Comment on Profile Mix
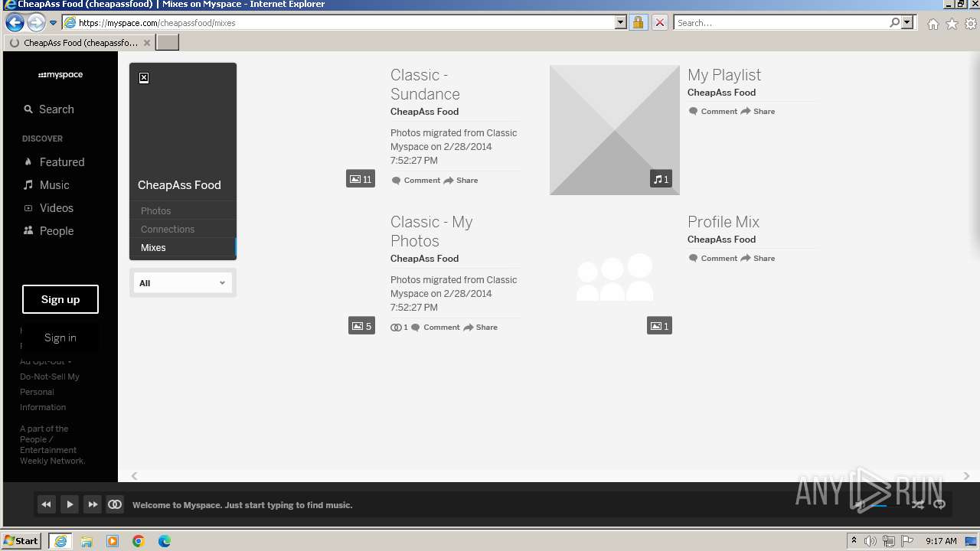The width and height of the screenshot is (980, 551). point(713,259)
